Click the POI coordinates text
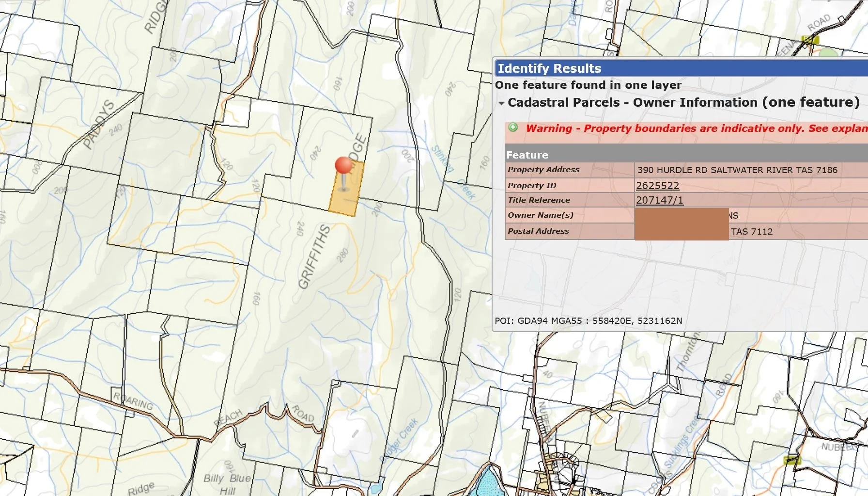This screenshot has width=868, height=496. (x=588, y=320)
